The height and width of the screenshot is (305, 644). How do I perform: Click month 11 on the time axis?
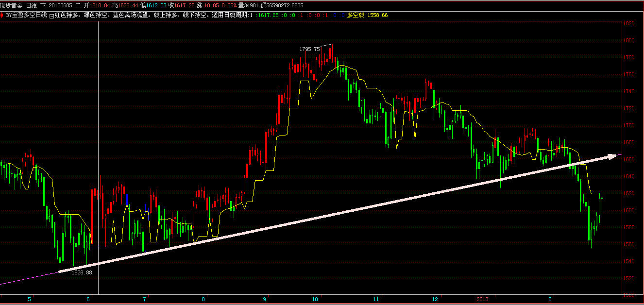[375, 300]
